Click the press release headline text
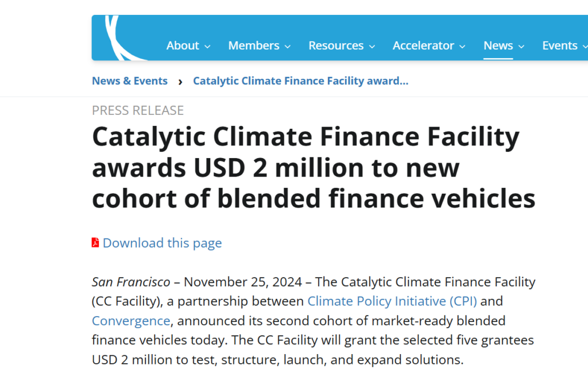Image resolution: width=588 pixels, height=369 pixels. click(314, 167)
